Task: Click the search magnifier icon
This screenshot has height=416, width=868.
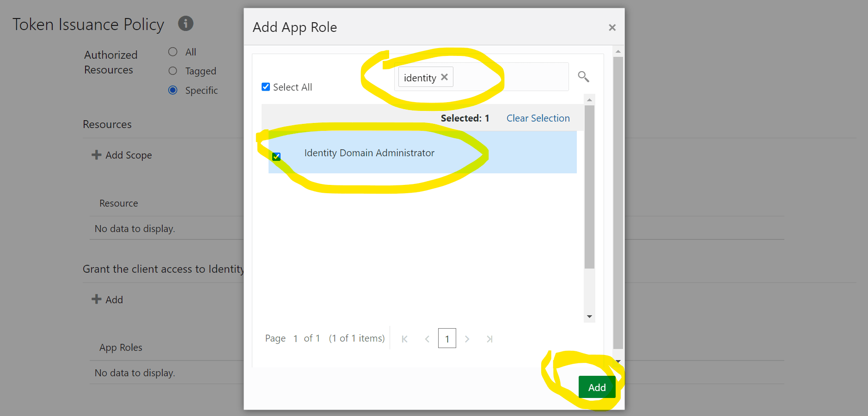Action: 583,77
